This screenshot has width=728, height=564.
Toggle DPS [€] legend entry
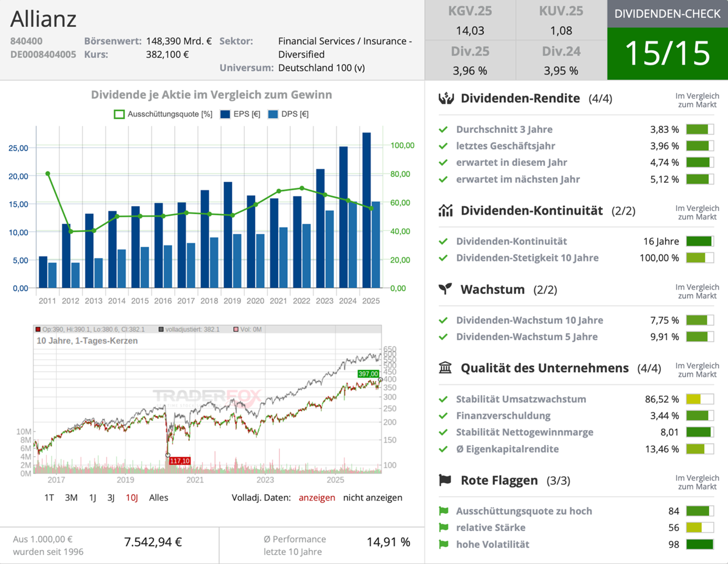[x=288, y=114]
